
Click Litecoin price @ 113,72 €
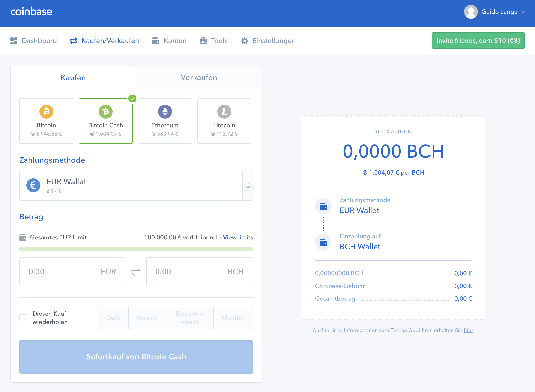(224, 134)
